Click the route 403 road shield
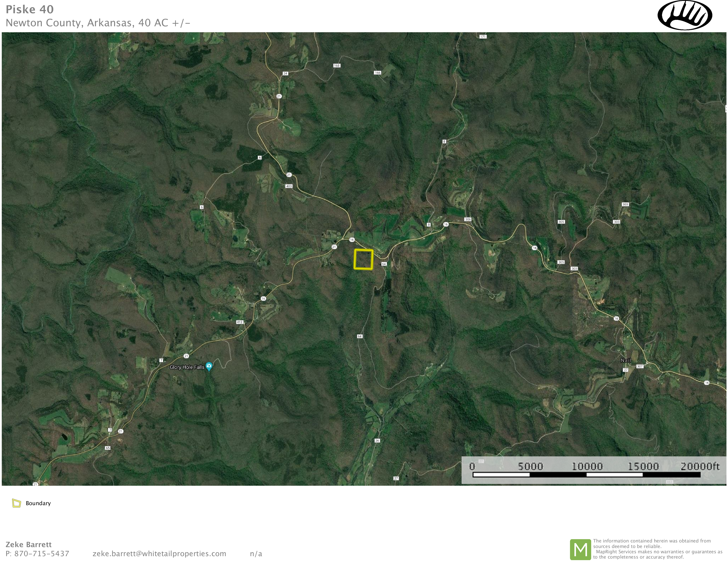728x563 pixels. 289,186
